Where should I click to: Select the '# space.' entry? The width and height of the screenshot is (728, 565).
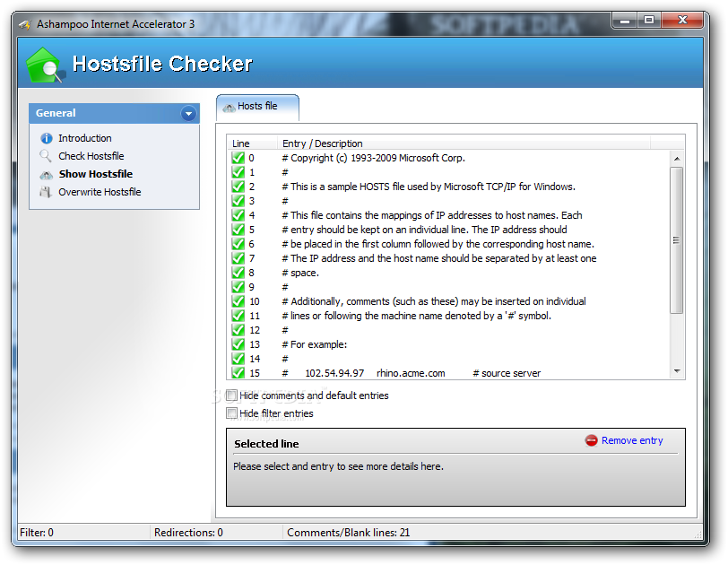point(300,273)
